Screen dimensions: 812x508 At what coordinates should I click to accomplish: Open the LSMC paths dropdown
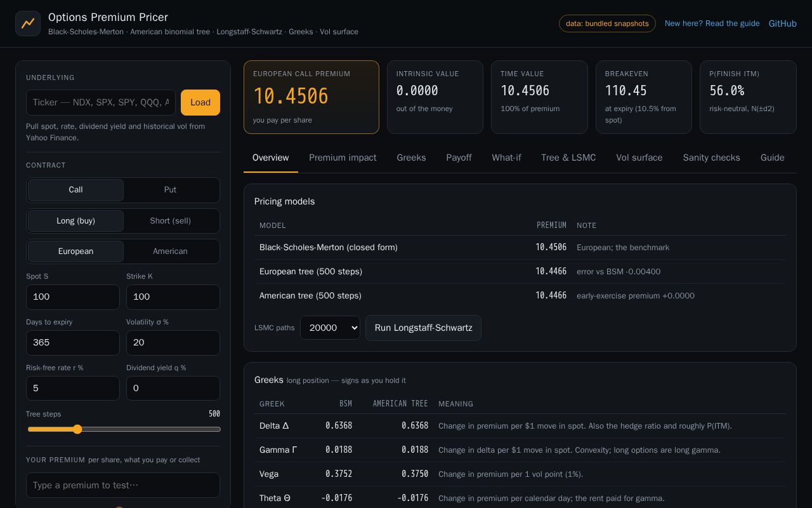pos(330,328)
